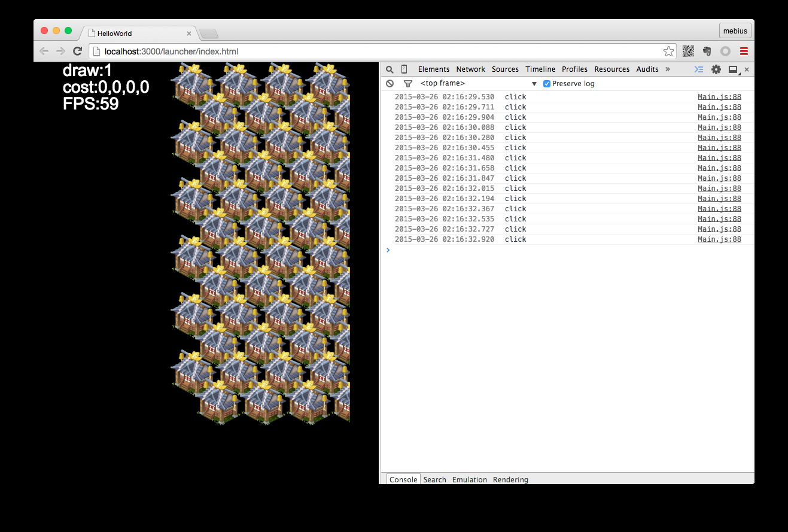This screenshot has height=532, width=788.
Task: Open the Chrome menu (red hamburger icon)
Action: (744, 51)
